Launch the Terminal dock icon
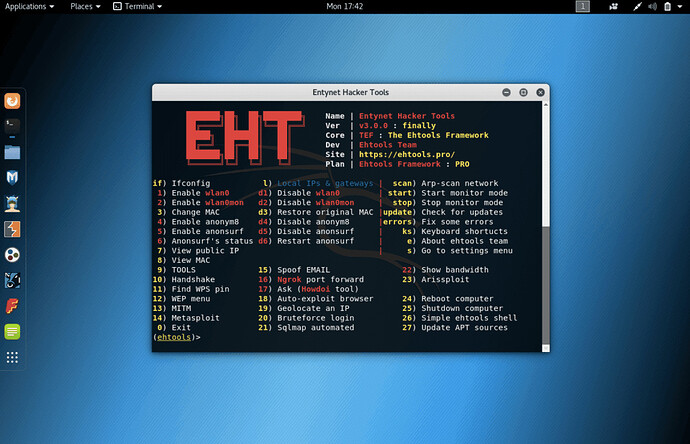 pyautogui.click(x=13, y=127)
